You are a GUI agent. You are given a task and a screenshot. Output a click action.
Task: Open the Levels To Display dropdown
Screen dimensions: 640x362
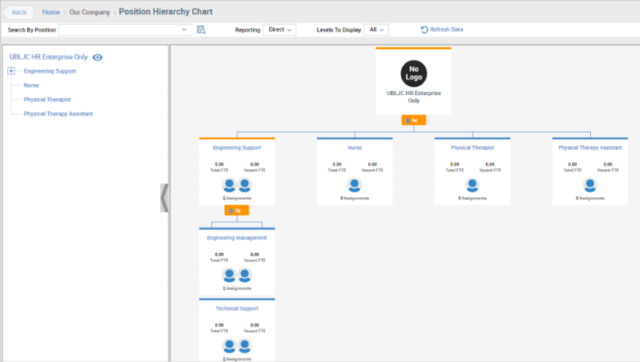coord(376,30)
